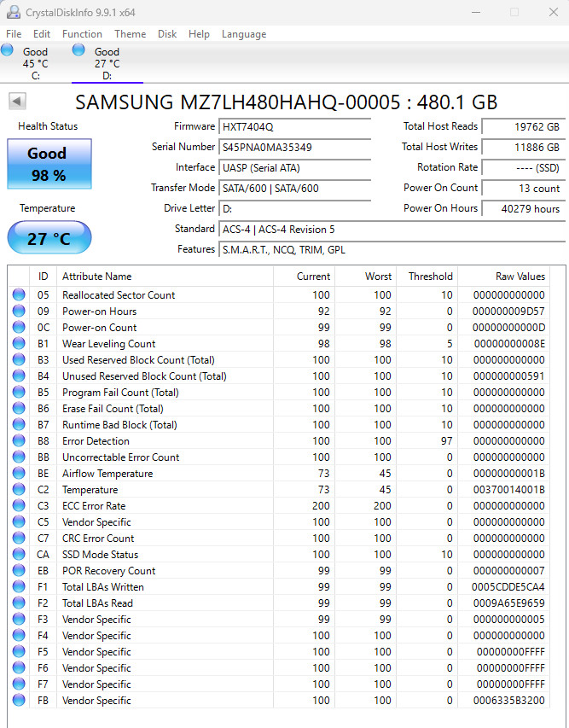Click the Transfer Mode field

[294, 188]
